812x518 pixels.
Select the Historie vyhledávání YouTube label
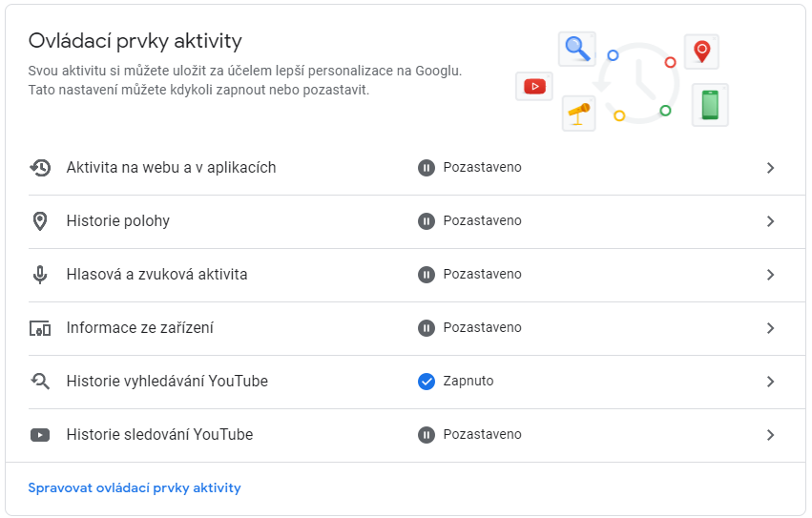(x=167, y=382)
